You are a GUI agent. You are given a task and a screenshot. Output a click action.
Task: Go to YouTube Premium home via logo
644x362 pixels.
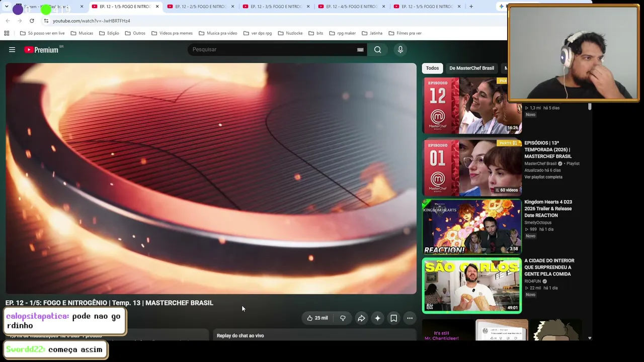click(x=41, y=50)
